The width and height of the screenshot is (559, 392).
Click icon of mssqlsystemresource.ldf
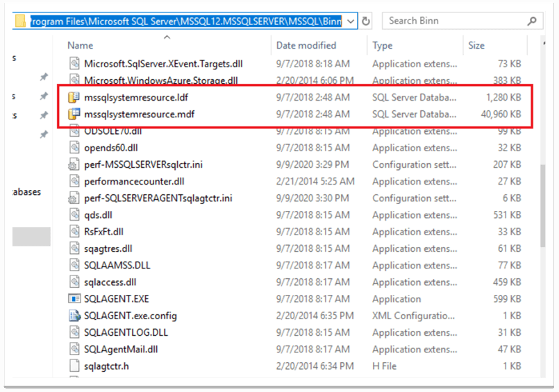coord(74,97)
